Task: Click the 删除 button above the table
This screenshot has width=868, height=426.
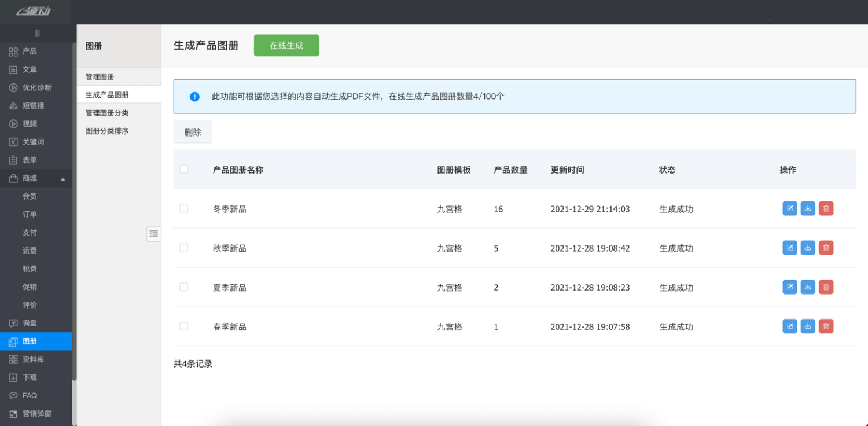Action: (x=192, y=132)
